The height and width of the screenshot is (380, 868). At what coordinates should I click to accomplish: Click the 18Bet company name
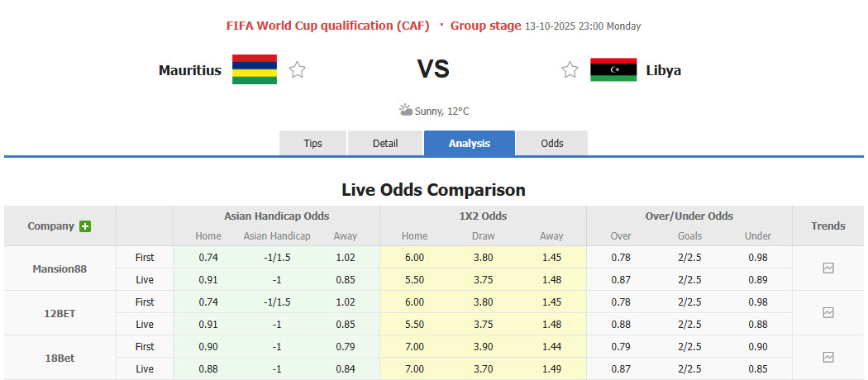(60, 358)
